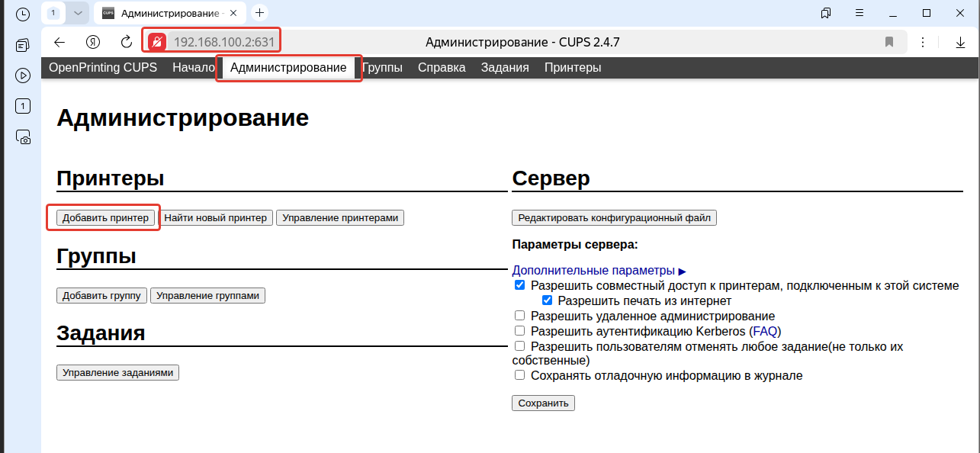Click Редактировать конфигурационный файл
The image size is (980, 453).
tap(614, 218)
